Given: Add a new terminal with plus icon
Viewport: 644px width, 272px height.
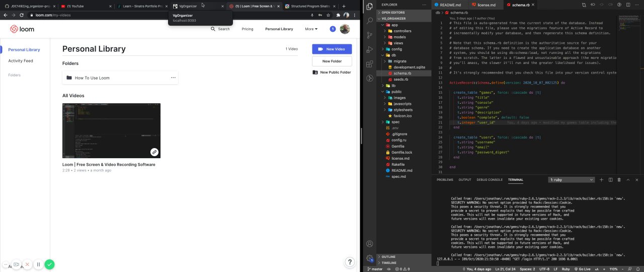Looking at the screenshot, I should [x=601, y=180].
